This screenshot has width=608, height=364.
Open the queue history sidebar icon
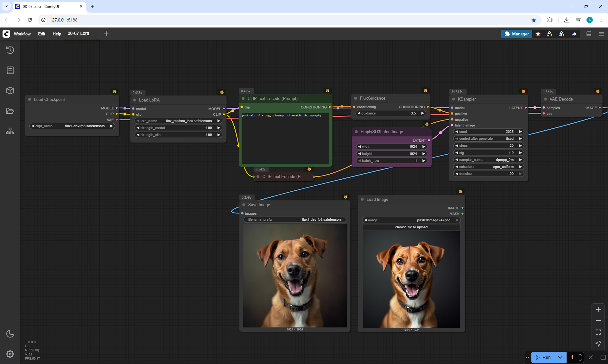[10, 50]
